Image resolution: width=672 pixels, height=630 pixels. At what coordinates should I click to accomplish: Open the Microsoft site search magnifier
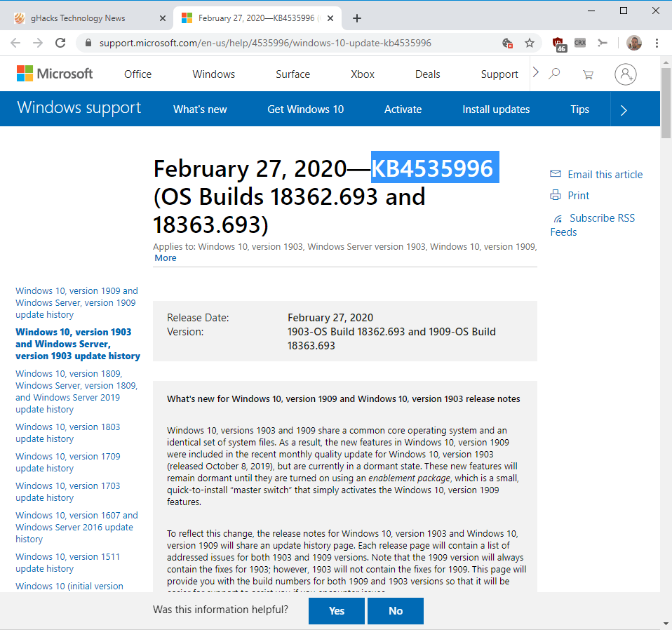pyautogui.click(x=554, y=74)
